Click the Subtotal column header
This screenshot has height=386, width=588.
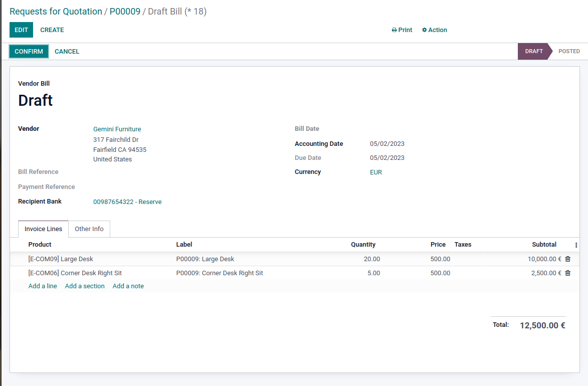click(x=544, y=245)
